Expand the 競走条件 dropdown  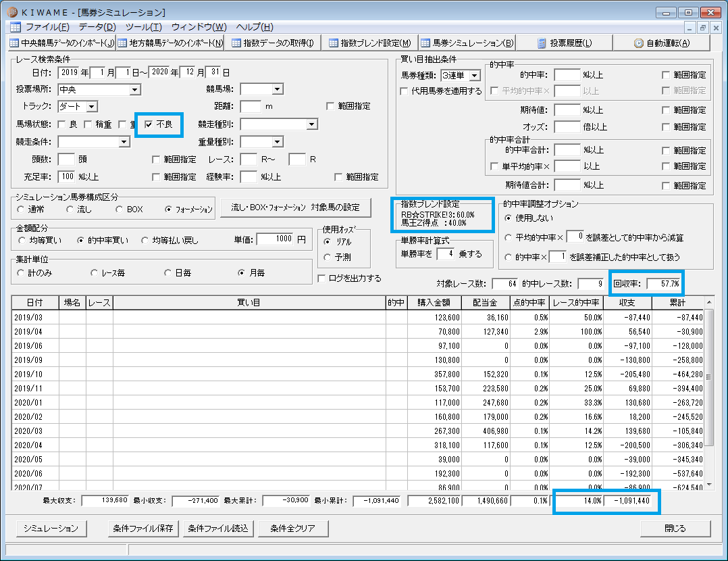point(124,142)
